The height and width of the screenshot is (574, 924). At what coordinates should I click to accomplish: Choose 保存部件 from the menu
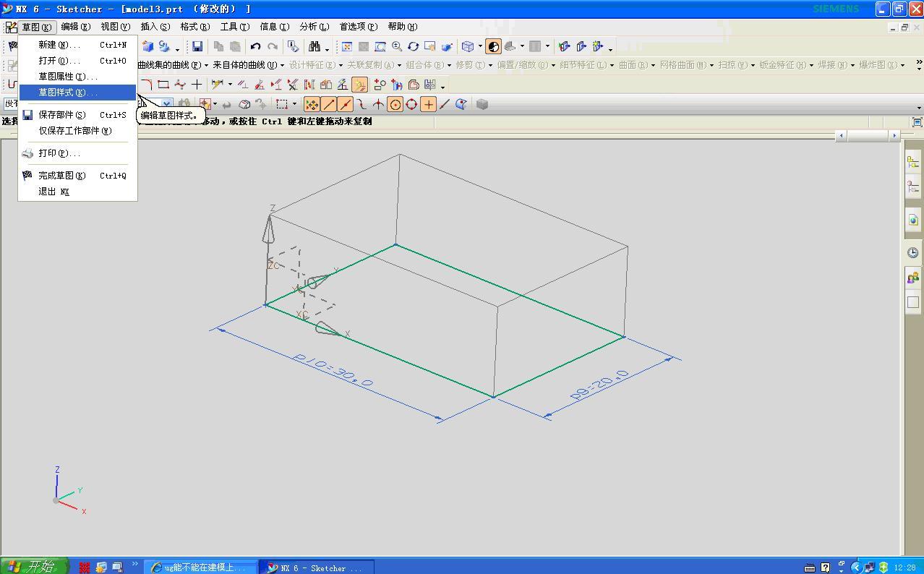click(x=77, y=115)
